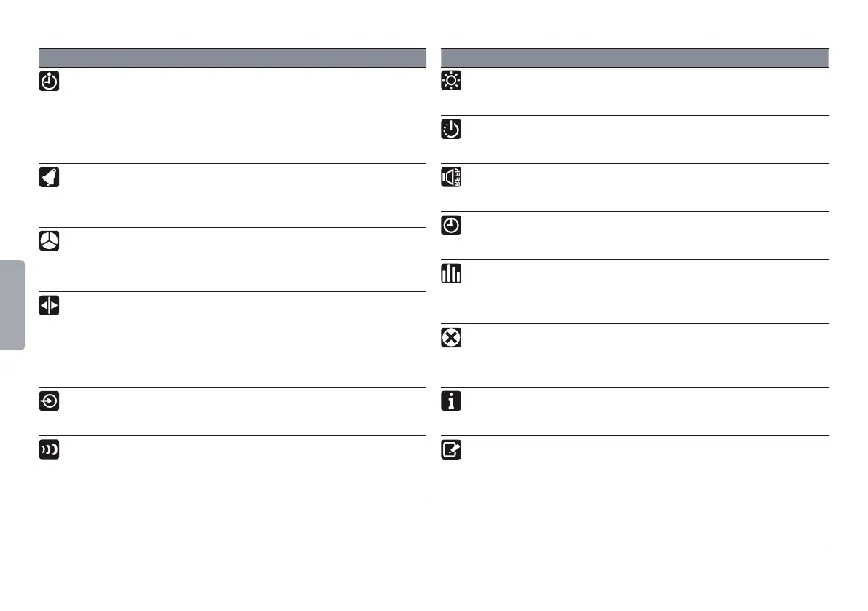868x611 pixels.
Task: Click the circle with inward arrow icon
Action: (x=49, y=402)
